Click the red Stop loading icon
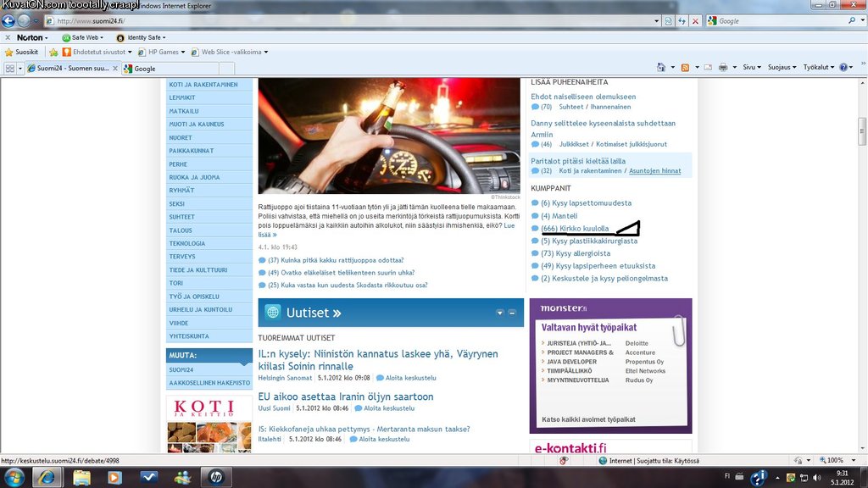Viewport: 868px width, 488px height. (x=695, y=21)
